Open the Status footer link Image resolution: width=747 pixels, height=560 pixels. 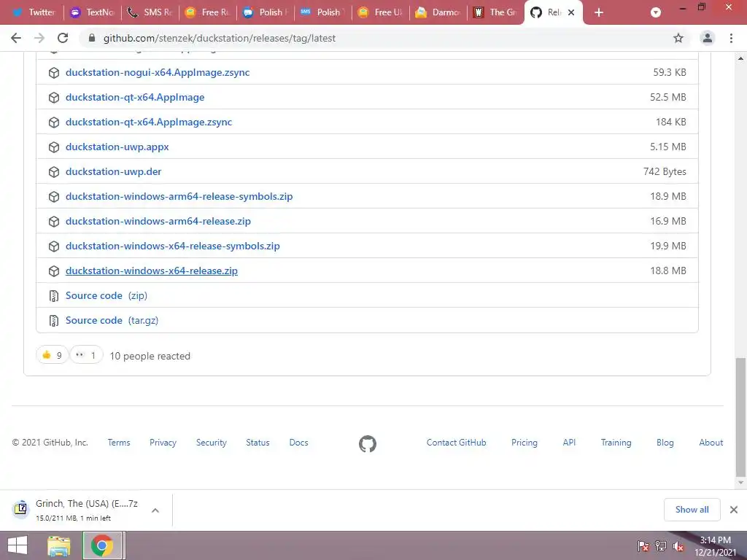[258, 443]
